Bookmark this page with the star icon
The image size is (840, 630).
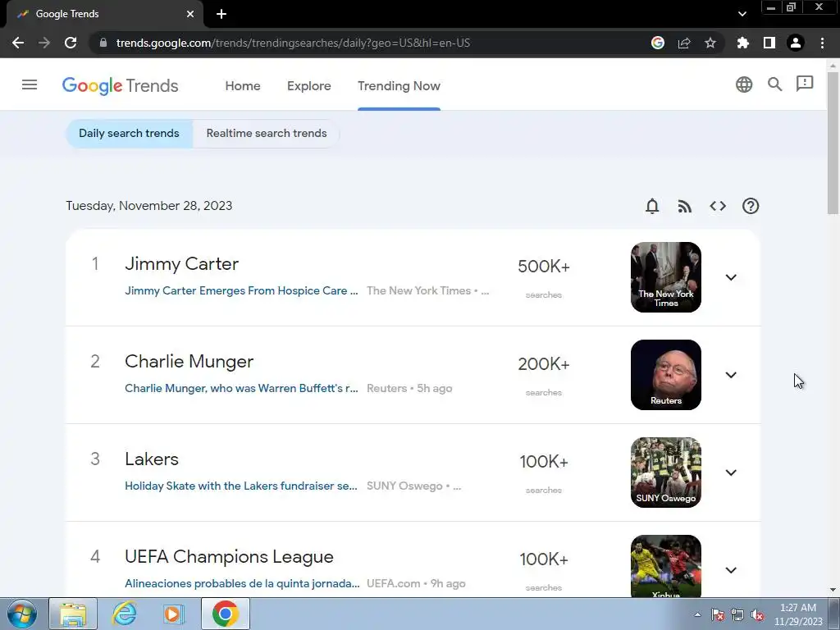click(x=710, y=43)
